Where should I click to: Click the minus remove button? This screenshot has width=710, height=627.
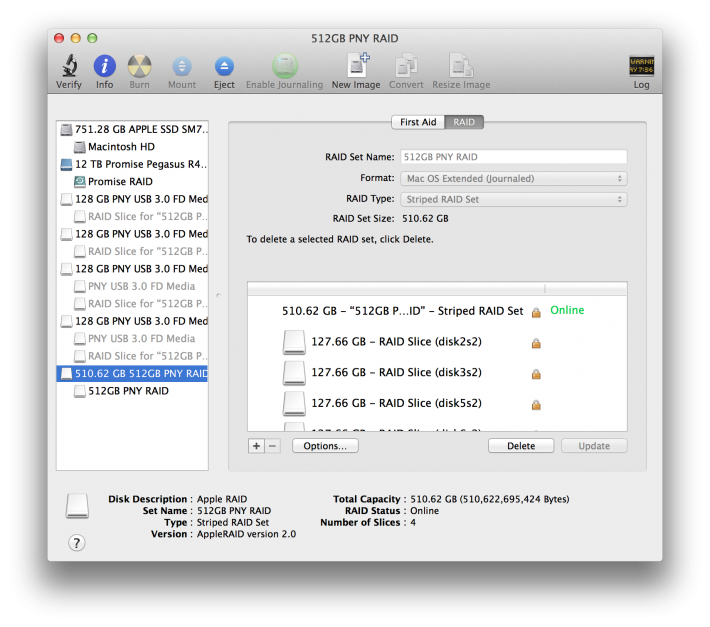pyautogui.click(x=273, y=446)
